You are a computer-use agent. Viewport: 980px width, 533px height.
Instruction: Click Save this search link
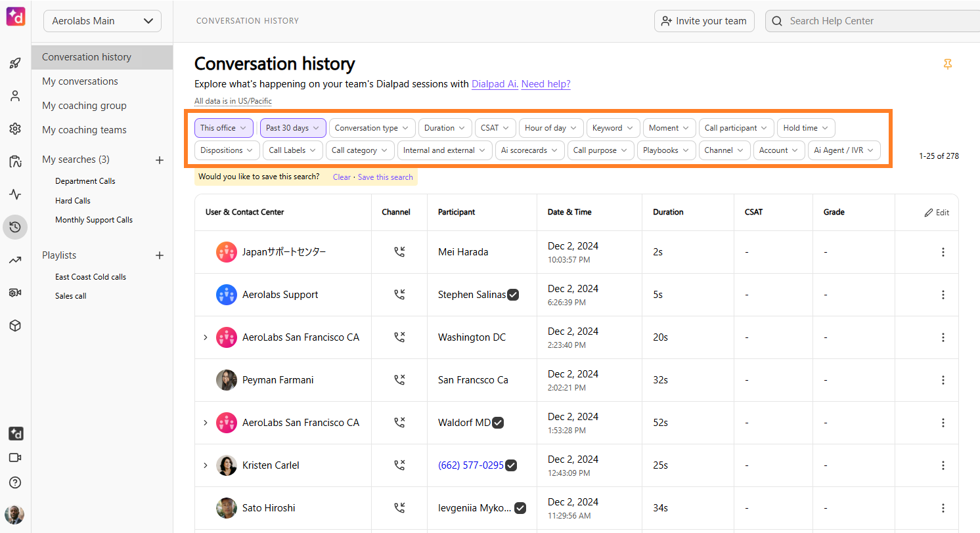point(386,177)
